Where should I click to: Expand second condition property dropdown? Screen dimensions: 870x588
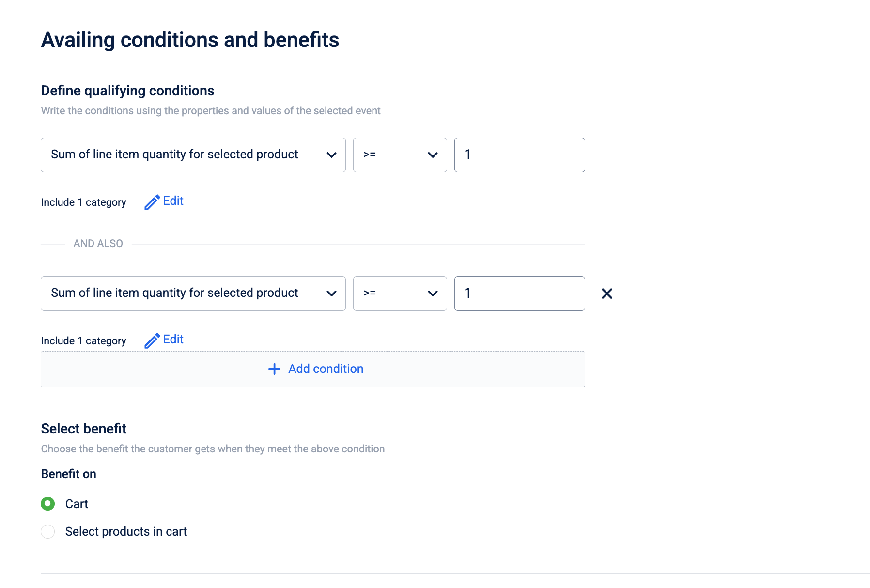tap(193, 294)
